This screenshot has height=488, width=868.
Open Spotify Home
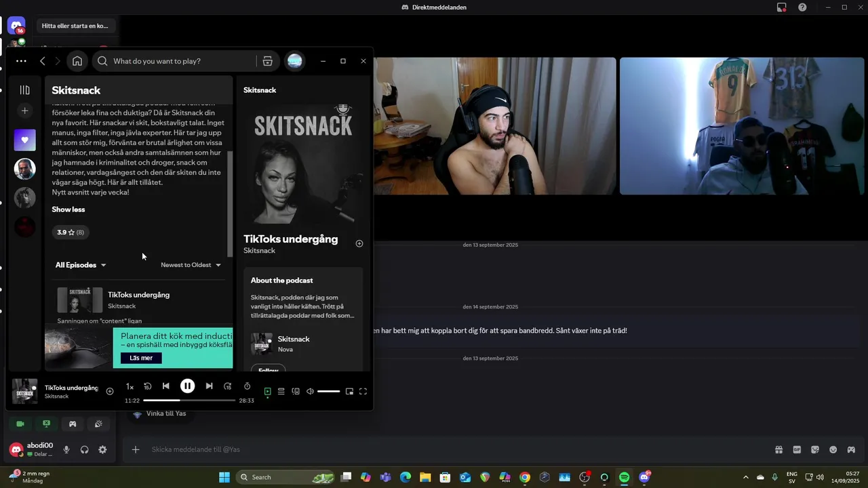(77, 61)
